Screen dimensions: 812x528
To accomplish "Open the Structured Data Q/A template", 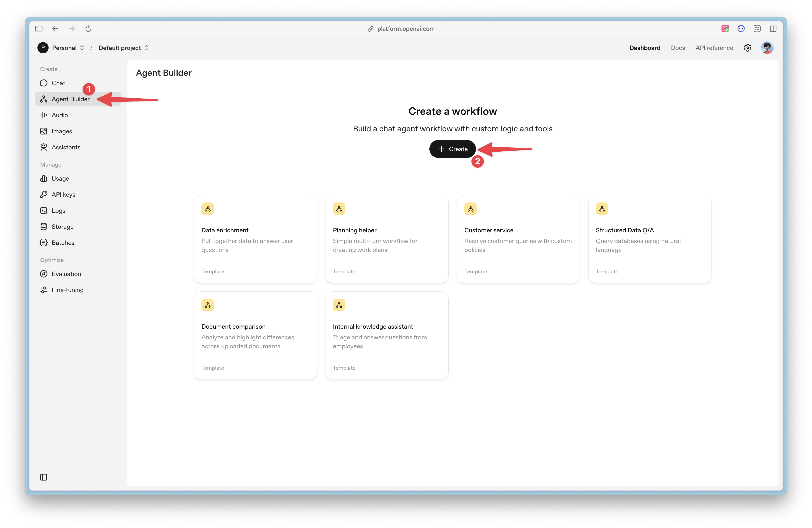I will pos(650,239).
